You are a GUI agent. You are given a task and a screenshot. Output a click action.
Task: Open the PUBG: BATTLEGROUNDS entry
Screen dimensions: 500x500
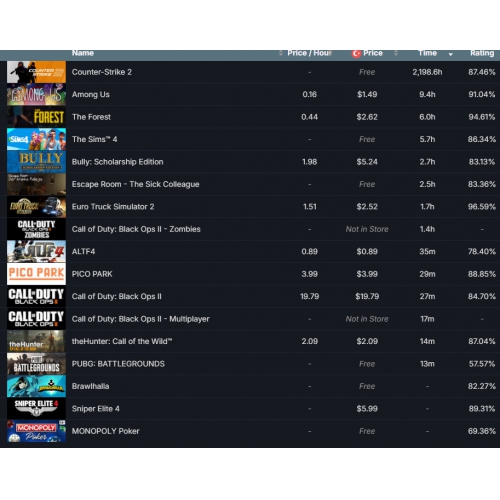pyautogui.click(x=118, y=364)
